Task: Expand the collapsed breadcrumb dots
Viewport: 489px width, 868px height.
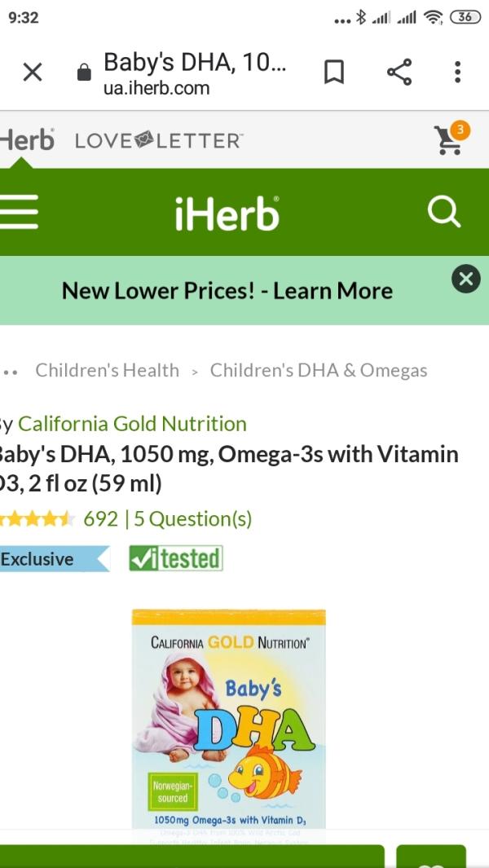Action: (11, 372)
